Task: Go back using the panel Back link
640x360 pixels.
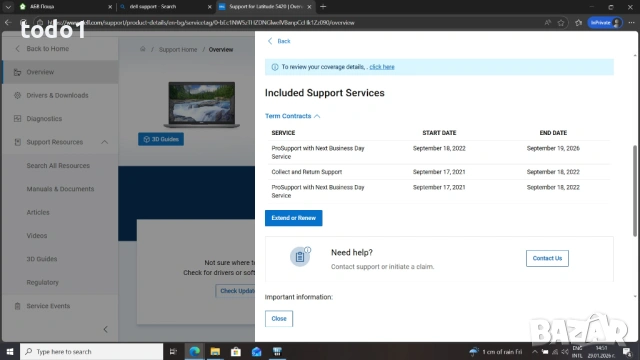Action: 279,41
